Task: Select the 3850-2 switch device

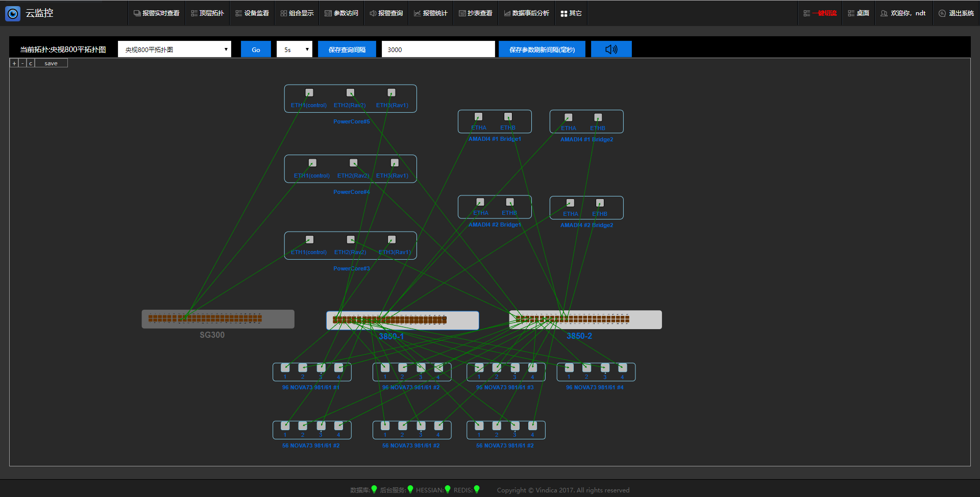Action: coord(585,319)
